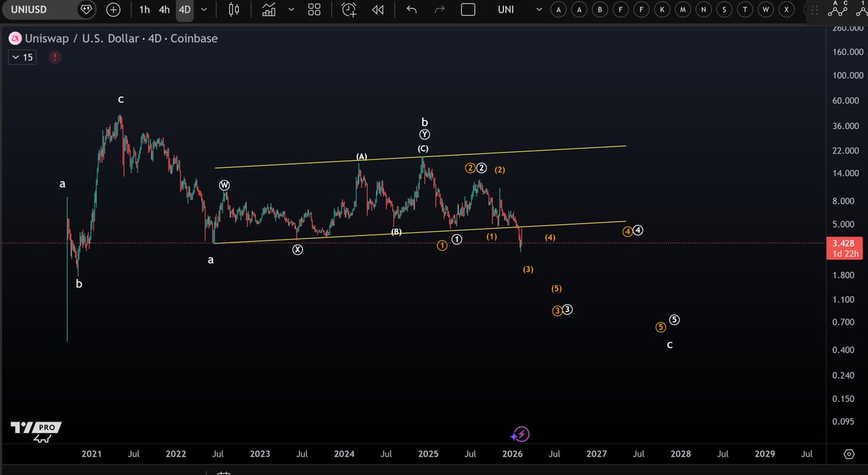The image size is (868, 475).
Task: Add a symbol with the plus-circle icon
Action: tap(113, 9)
